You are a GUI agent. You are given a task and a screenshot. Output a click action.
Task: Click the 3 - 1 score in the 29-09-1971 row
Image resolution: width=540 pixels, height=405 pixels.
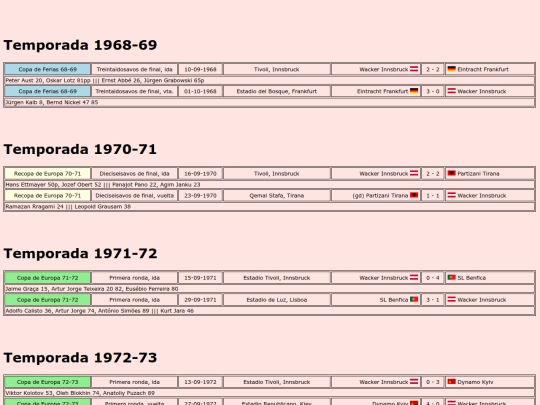tap(433, 300)
